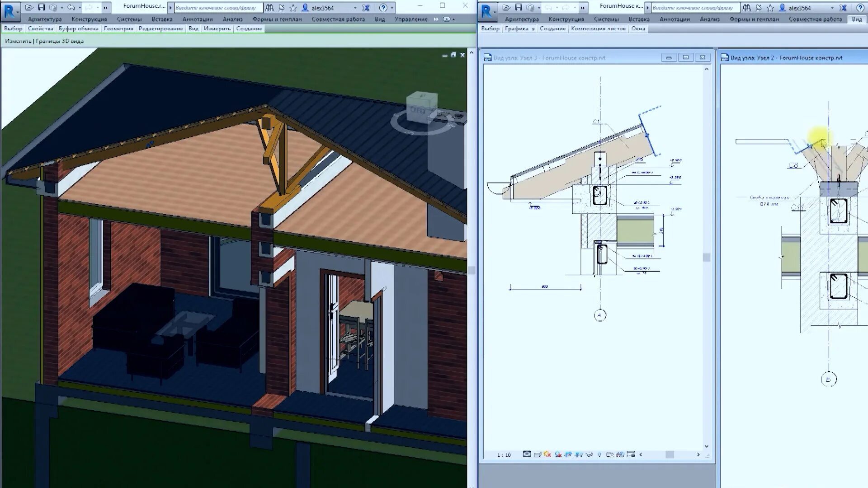Click the Open folder icon in left toolbar

pyautogui.click(x=29, y=7)
